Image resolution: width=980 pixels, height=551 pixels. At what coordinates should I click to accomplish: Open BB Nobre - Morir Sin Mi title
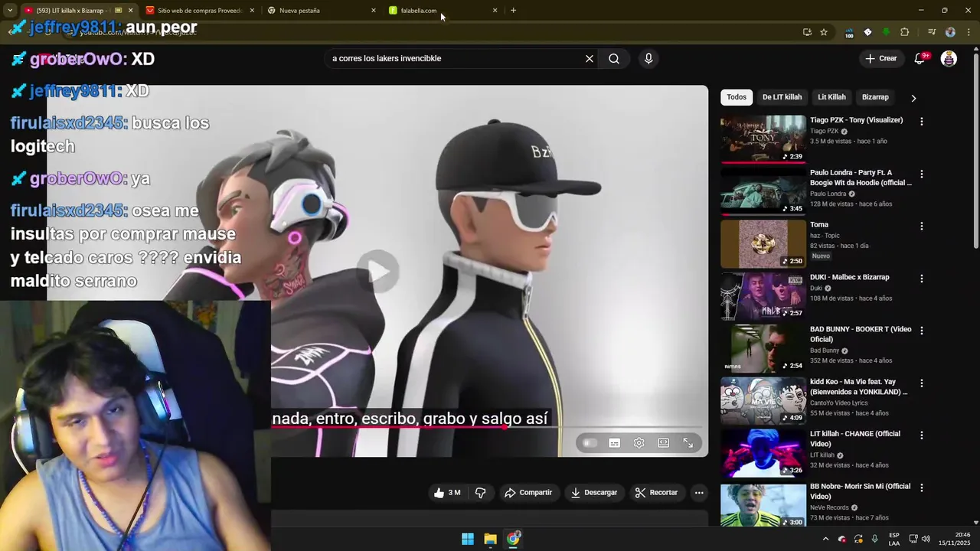point(861,491)
